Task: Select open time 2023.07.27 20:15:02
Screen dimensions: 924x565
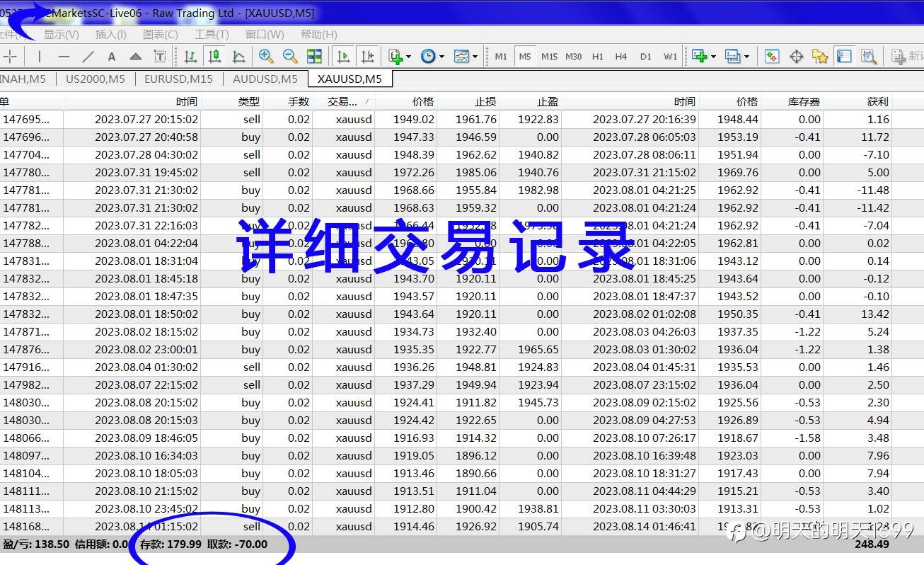Action: (146, 120)
